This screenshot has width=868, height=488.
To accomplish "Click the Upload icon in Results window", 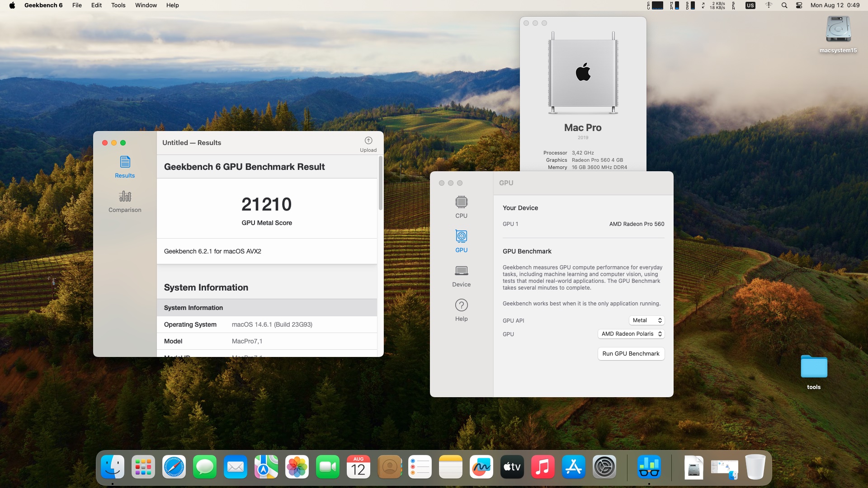I will coord(368,141).
